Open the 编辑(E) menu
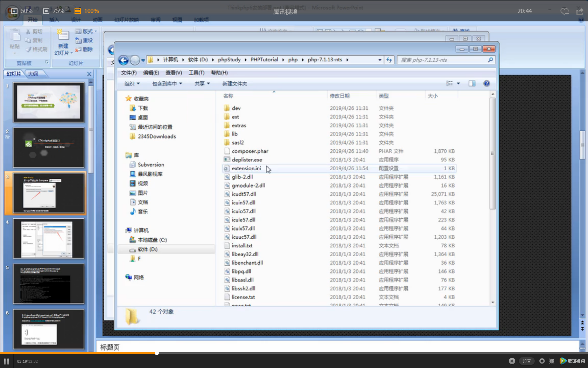 click(x=151, y=73)
